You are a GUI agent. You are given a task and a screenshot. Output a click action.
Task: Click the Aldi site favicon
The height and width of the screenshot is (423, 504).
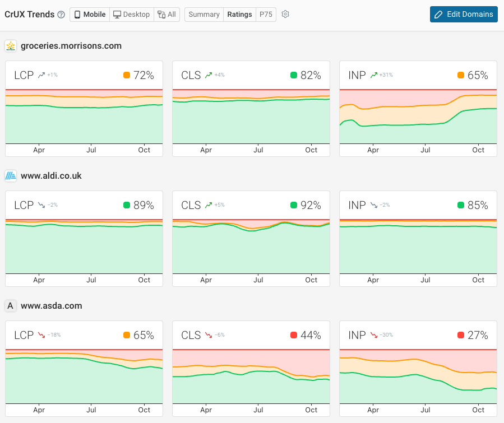click(11, 175)
